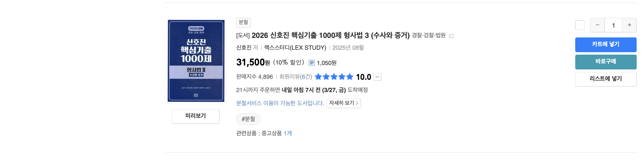Screen dimensions: 644x161
Task: Click the author name 신호진
Action: [x=244, y=48]
